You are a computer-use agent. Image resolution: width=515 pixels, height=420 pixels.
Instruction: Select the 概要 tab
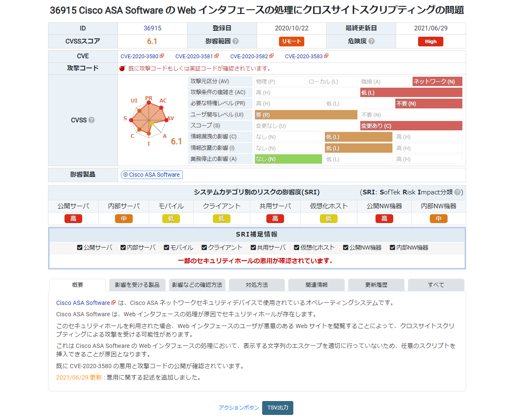(78, 285)
